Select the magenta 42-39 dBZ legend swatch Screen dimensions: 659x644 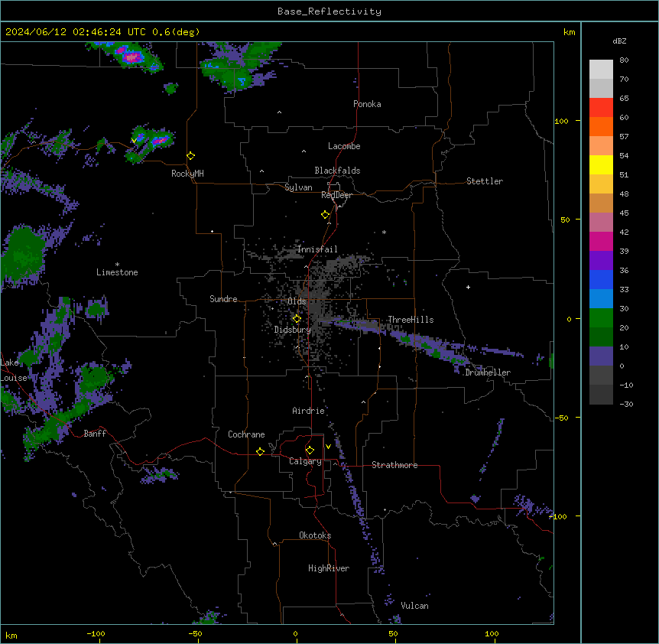click(601, 241)
